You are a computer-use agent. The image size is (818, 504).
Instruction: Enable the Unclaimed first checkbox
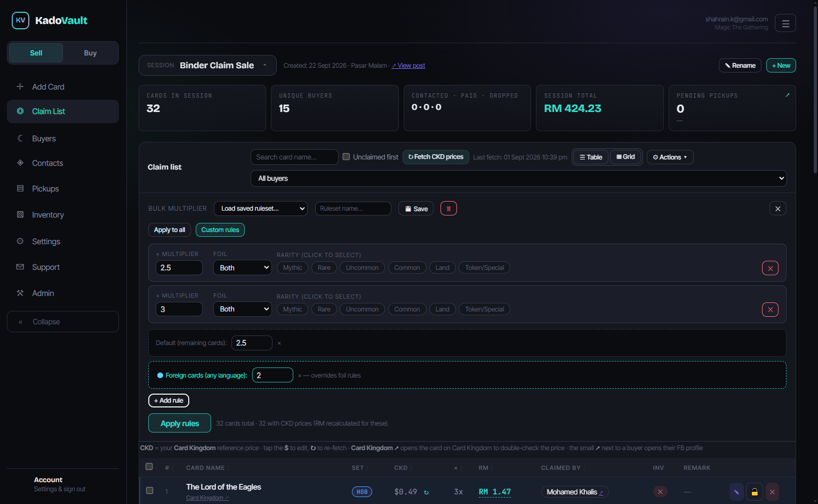pos(346,157)
